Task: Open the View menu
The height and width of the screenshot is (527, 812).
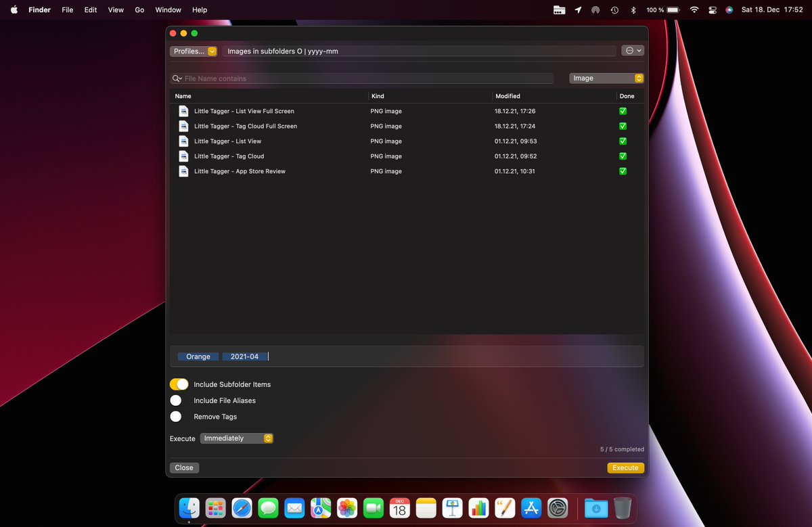Action: 116,10
